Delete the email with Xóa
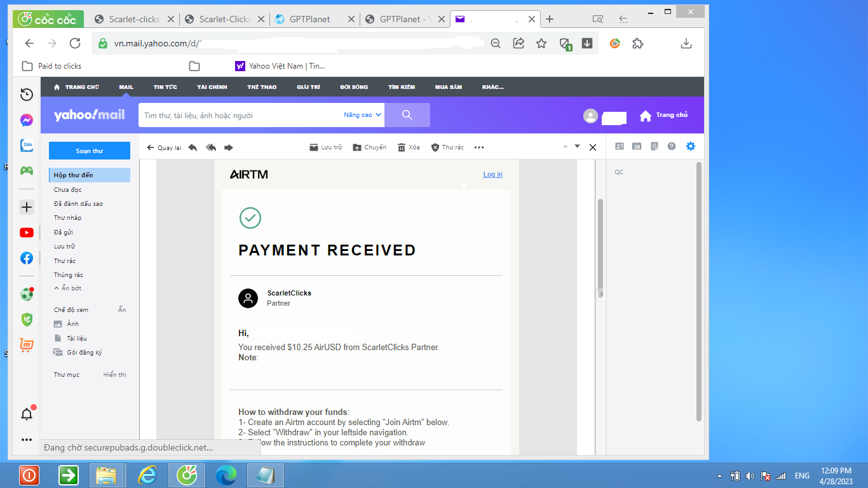 point(409,147)
